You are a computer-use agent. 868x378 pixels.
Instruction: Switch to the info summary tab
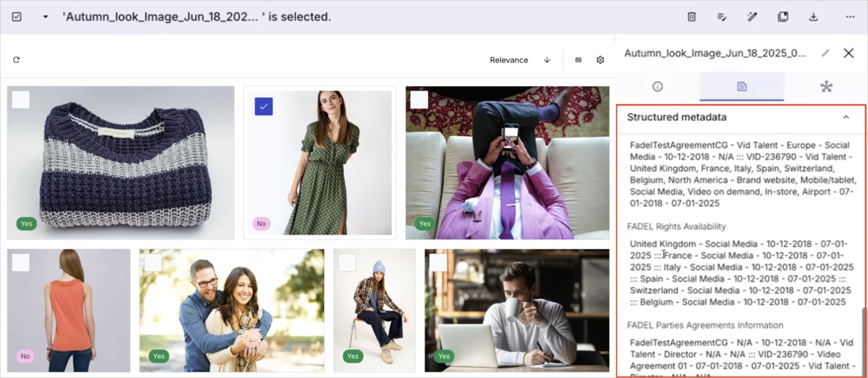[x=658, y=86]
